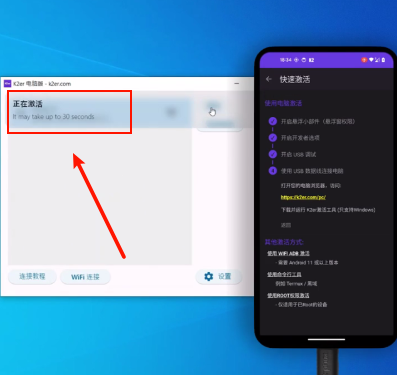Tap the first step checkmark for floating widget
This screenshot has width=397, height=375.
(x=273, y=121)
